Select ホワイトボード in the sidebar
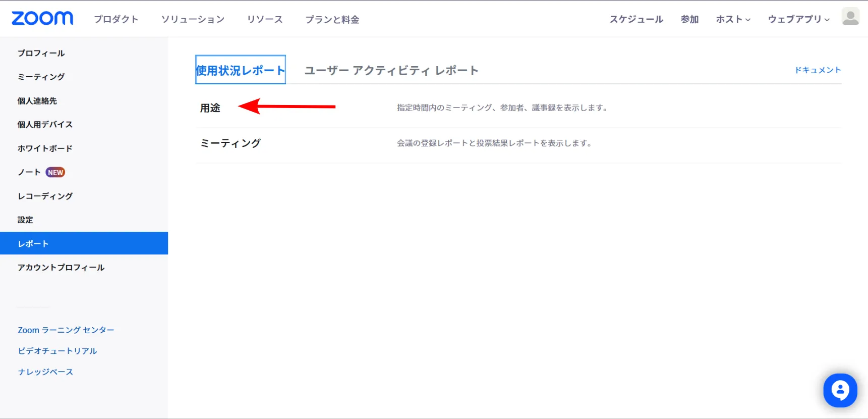868x419 pixels. click(x=45, y=148)
